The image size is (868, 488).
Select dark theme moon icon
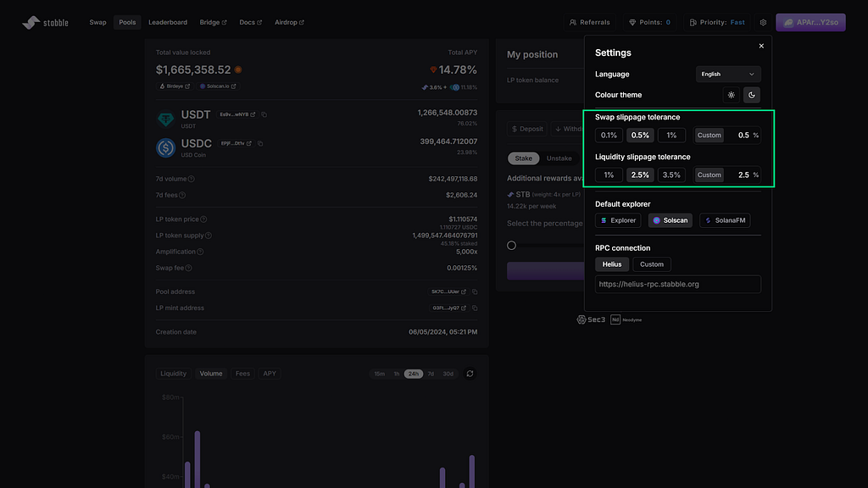(751, 95)
